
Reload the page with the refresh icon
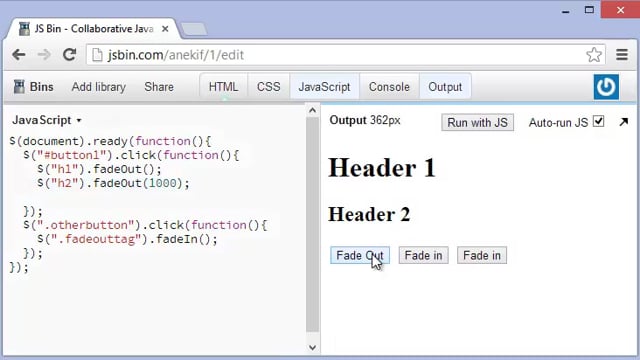click(x=69, y=54)
